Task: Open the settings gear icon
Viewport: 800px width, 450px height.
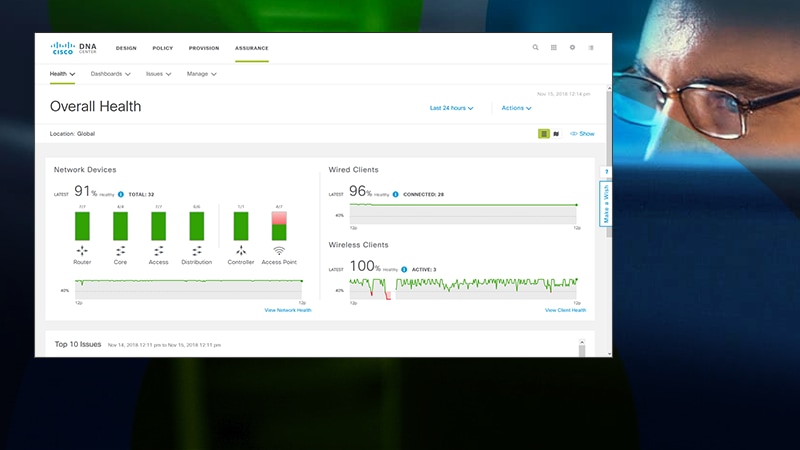Action: 572,47
